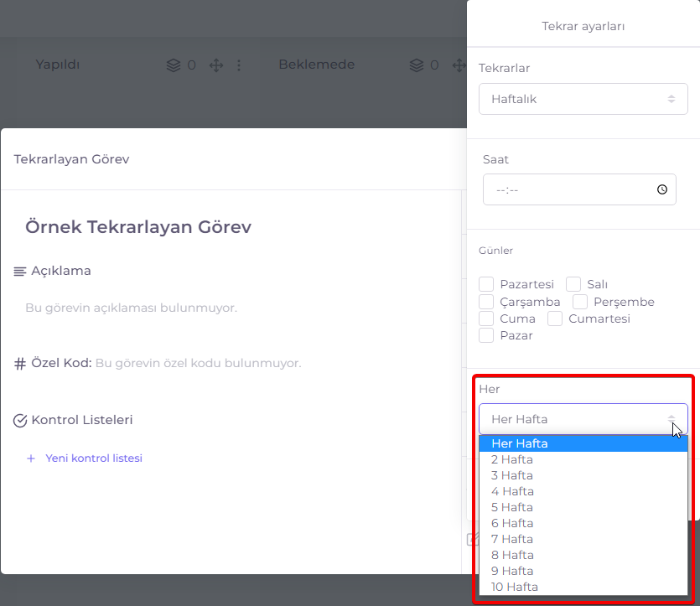Click the clock icon in Saat field
The width and height of the screenshot is (700, 606).
point(662,189)
